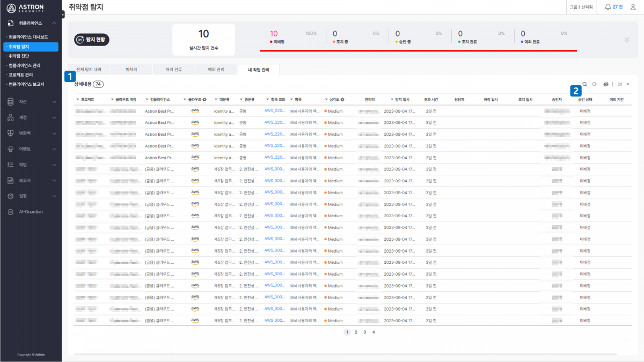Open the 컴플라이언스 column filter in table header

pos(147,100)
